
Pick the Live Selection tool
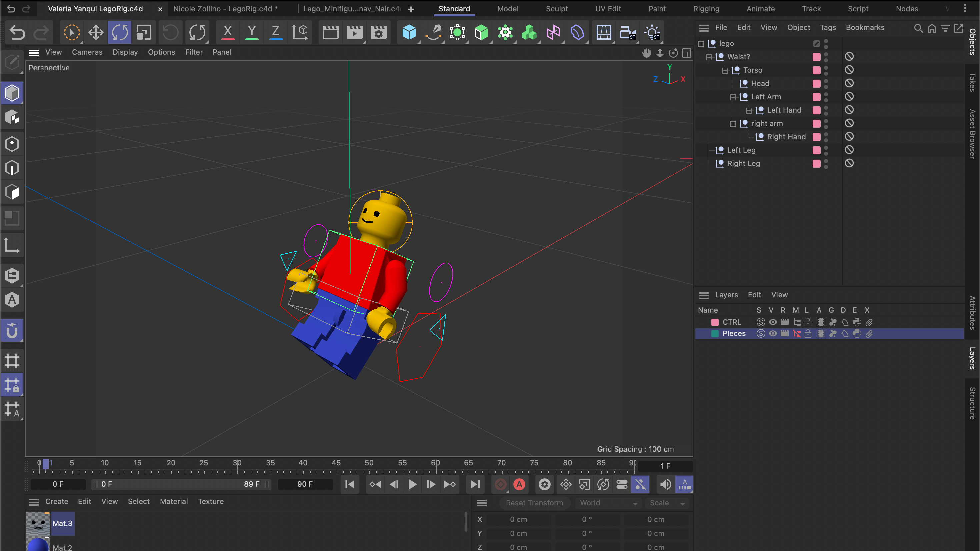click(x=72, y=32)
